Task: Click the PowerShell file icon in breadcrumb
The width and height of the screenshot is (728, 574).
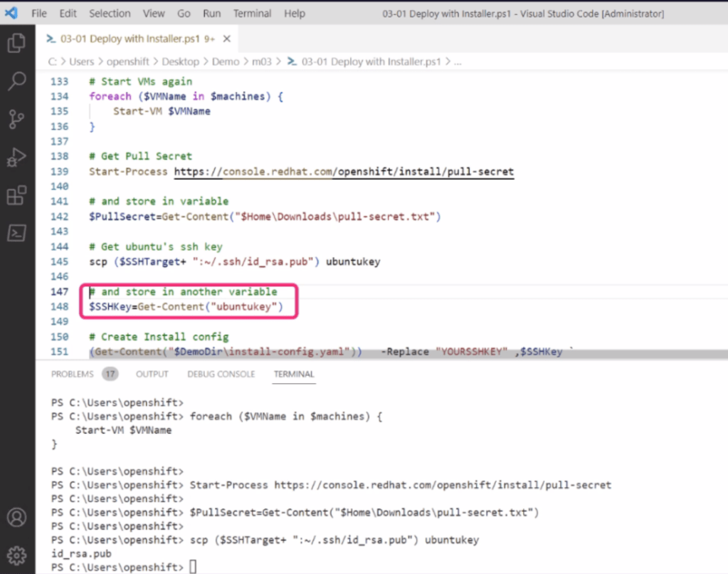Action: 292,61
